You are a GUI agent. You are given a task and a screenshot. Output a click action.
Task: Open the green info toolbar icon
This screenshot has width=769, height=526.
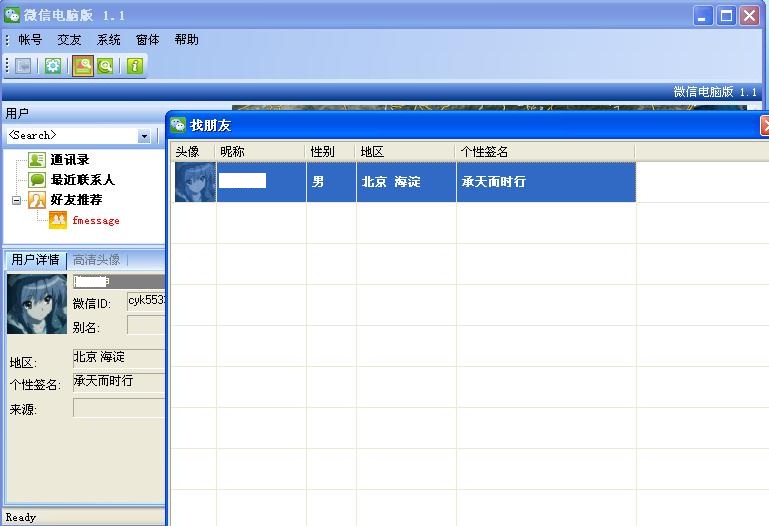pos(135,66)
